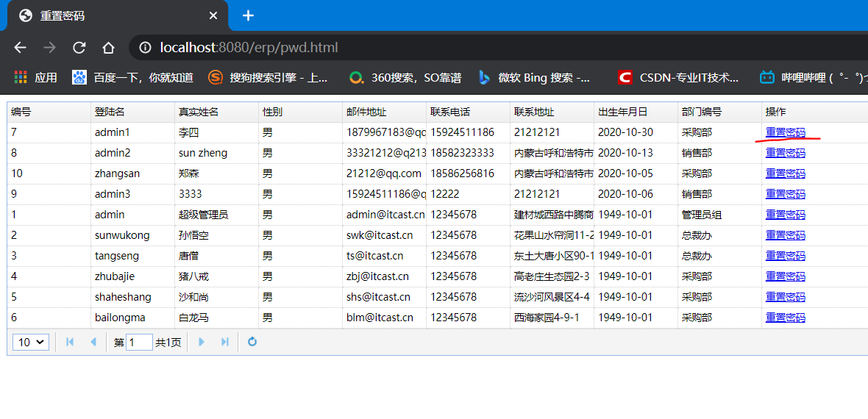Viewport: 868px width, 419px height.
Task: Click the 邮件地址 column header
Action: pos(384,112)
